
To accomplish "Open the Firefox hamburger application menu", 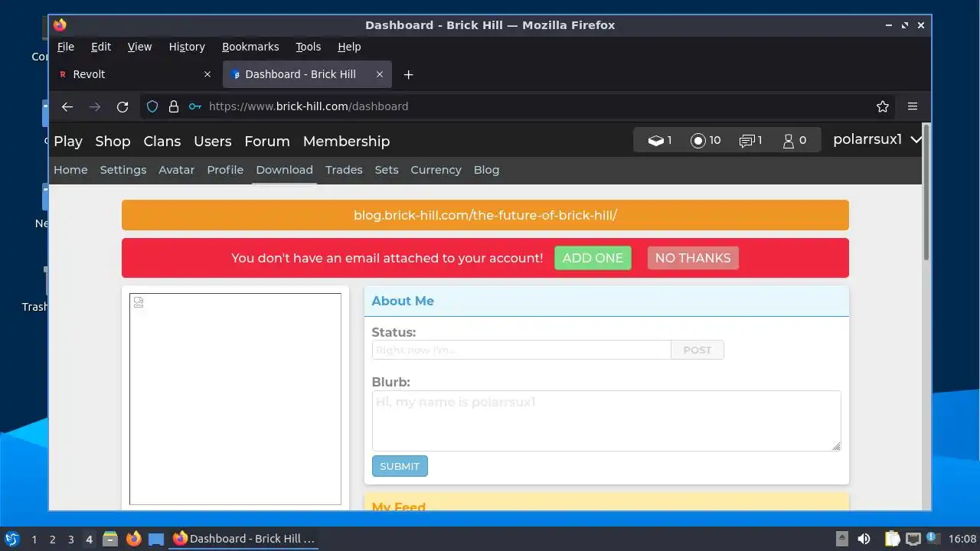I will coord(913,106).
